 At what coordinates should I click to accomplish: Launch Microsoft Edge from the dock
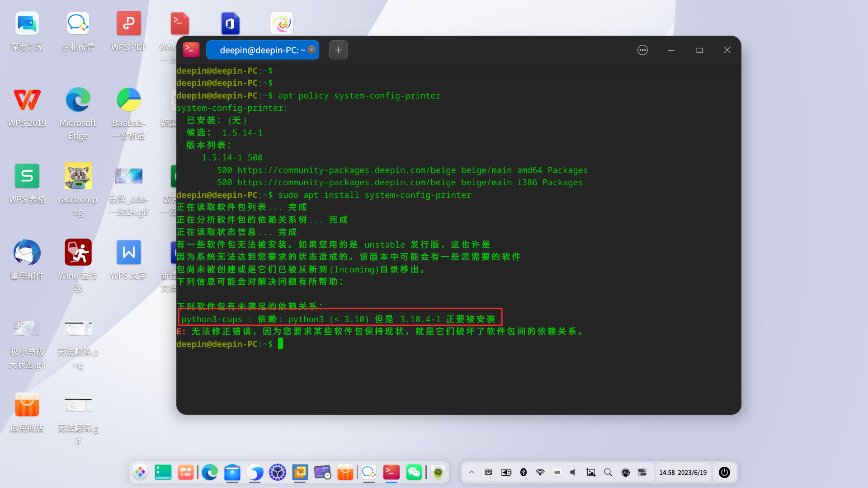click(x=209, y=472)
